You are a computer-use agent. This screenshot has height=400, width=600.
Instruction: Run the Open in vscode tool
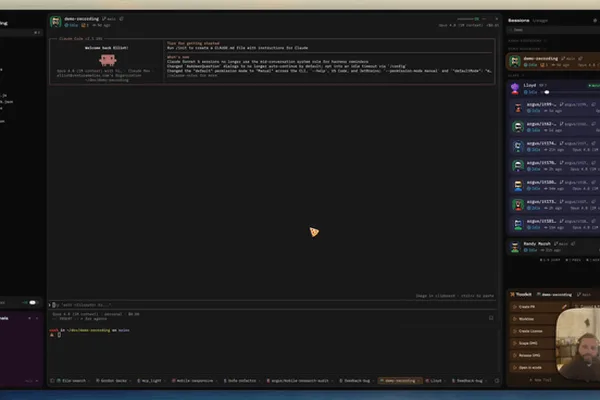(533, 367)
